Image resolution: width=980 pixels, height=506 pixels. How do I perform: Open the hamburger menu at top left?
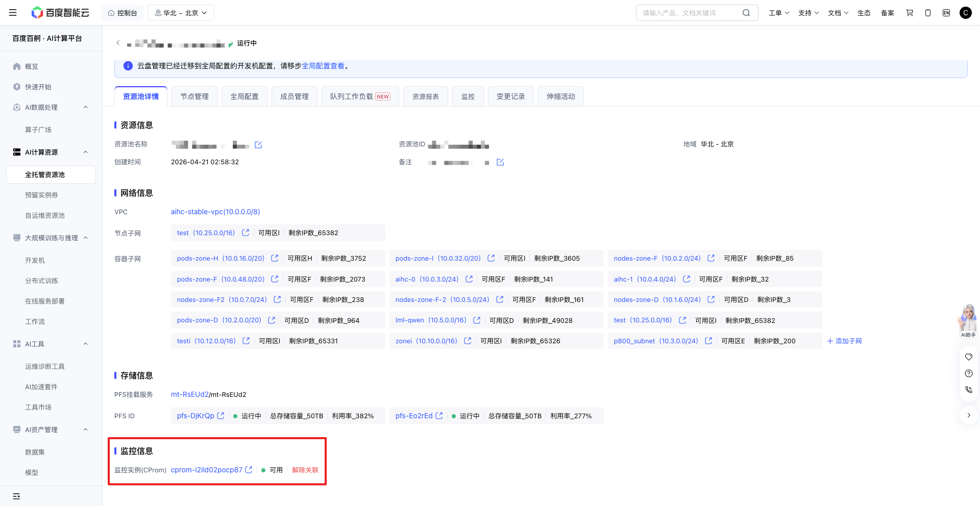[13, 13]
